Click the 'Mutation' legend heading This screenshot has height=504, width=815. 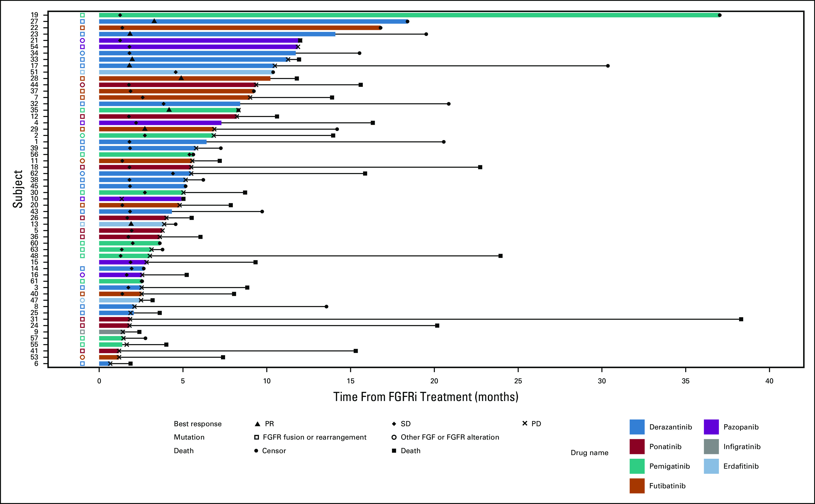tap(189, 437)
